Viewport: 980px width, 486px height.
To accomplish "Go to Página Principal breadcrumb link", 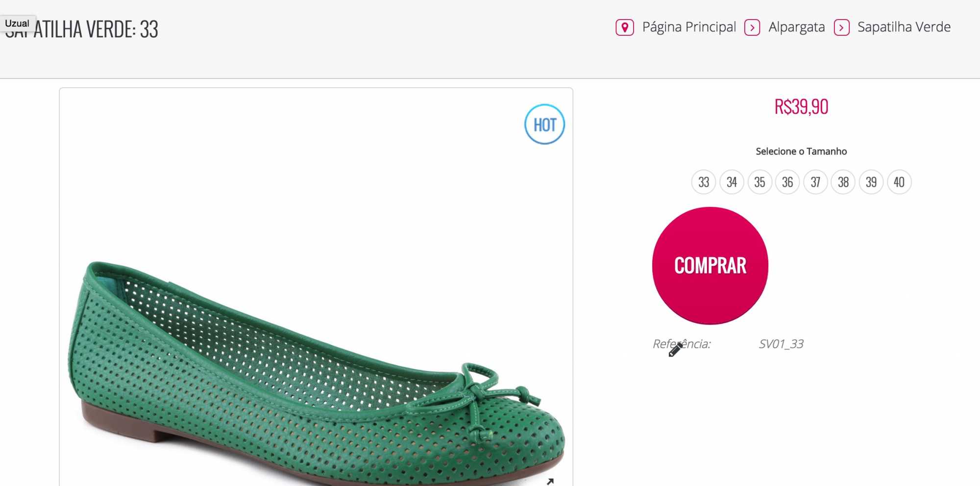I will pos(689,27).
